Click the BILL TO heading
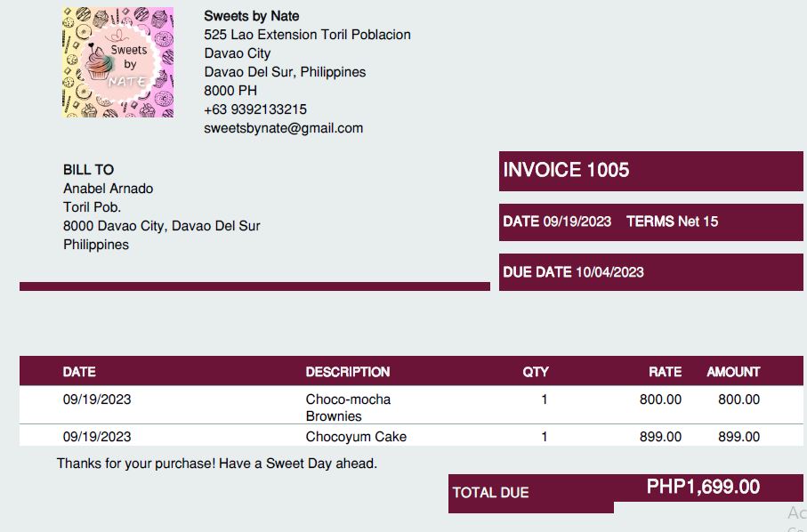The width and height of the screenshot is (807, 532). coord(88,170)
